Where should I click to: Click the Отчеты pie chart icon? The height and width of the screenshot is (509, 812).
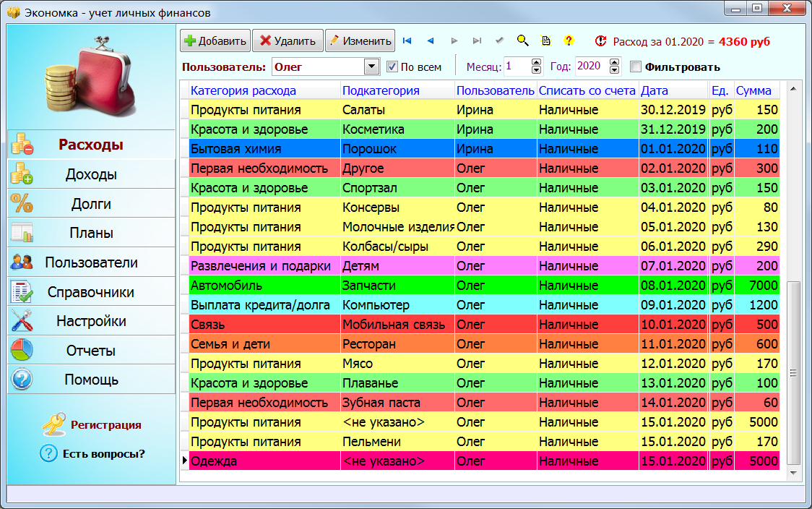22,351
